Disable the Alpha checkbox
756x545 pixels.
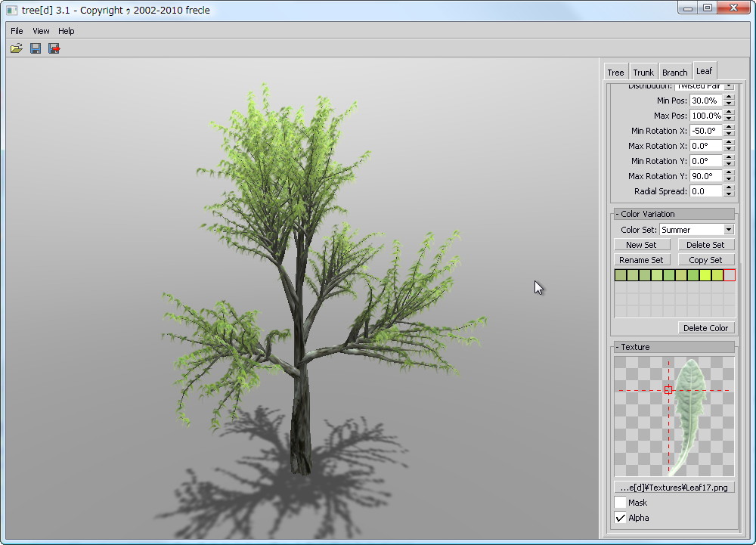click(621, 518)
